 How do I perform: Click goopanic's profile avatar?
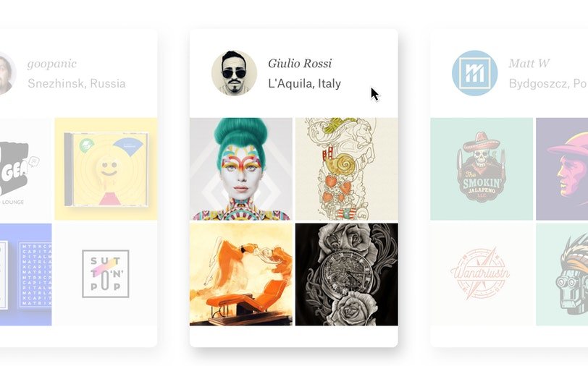coord(6,73)
